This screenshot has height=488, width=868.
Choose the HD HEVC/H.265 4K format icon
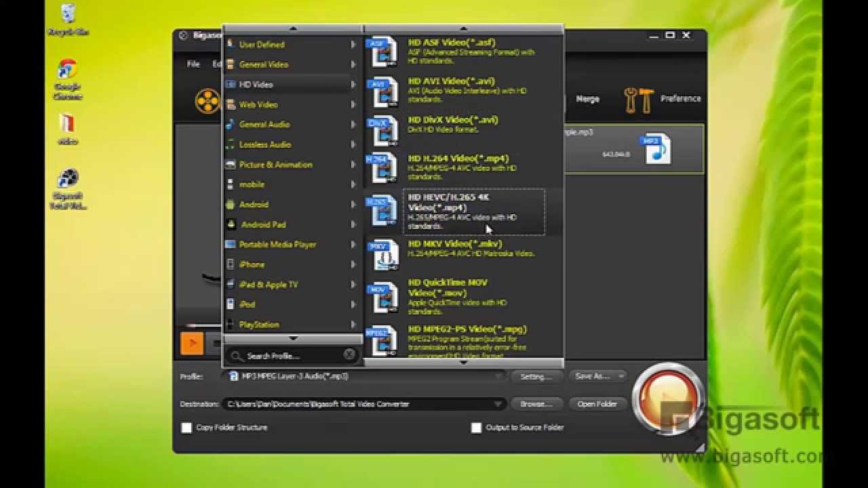pos(382,211)
